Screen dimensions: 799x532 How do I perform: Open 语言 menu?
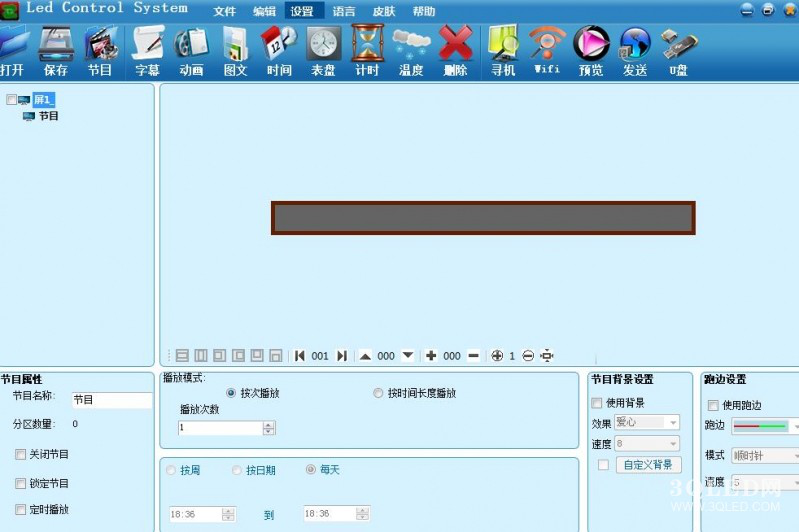coord(344,11)
